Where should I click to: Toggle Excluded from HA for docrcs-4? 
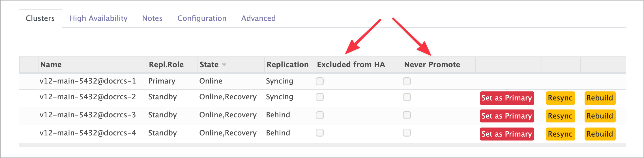[320, 133]
